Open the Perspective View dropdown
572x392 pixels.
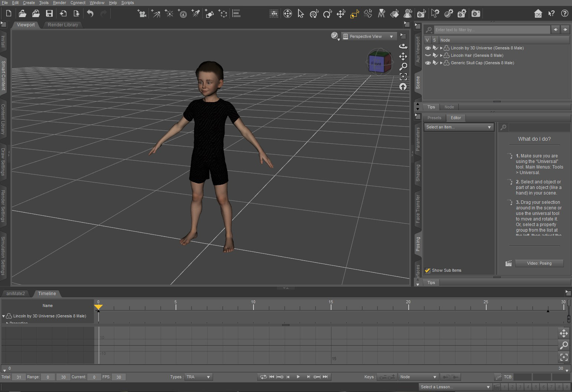(x=369, y=36)
